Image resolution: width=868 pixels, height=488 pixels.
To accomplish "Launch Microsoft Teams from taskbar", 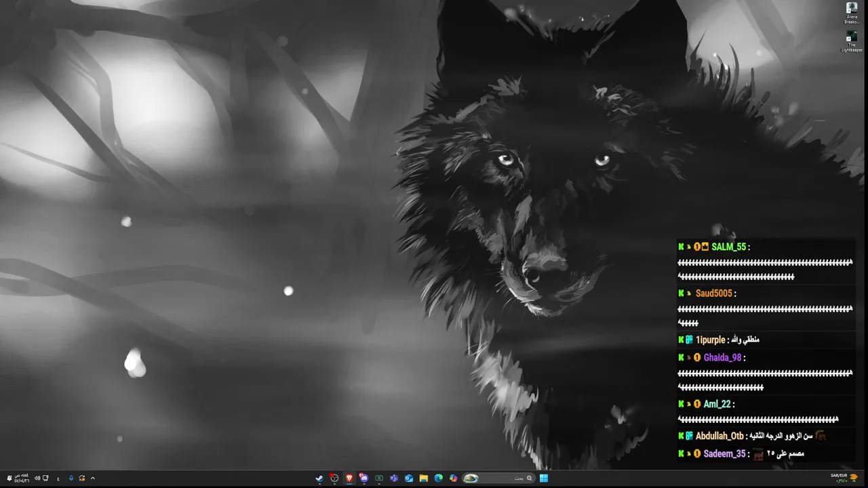I will tap(394, 479).
